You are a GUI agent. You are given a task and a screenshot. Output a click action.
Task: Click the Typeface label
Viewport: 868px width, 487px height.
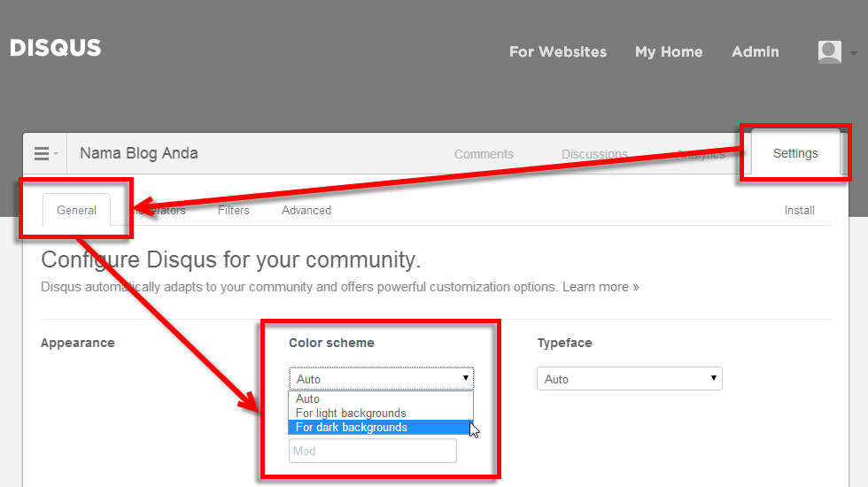click(565, 344)
